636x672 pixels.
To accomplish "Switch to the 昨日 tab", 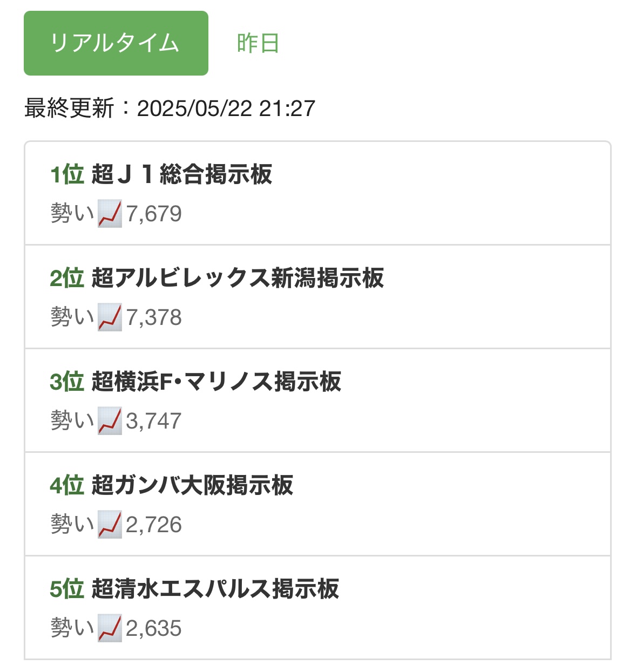I will click(258, 43).
